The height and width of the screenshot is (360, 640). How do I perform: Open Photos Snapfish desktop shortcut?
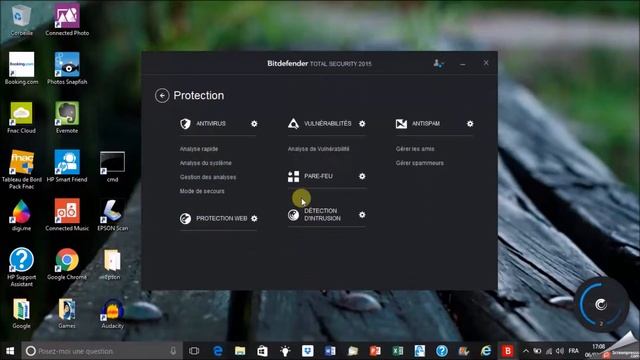(x=67, y=69)
